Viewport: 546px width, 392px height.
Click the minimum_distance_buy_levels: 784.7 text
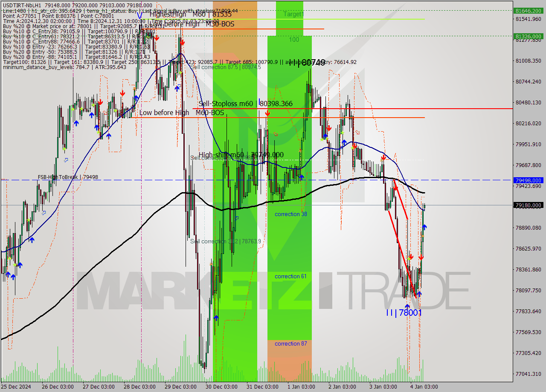46,67
